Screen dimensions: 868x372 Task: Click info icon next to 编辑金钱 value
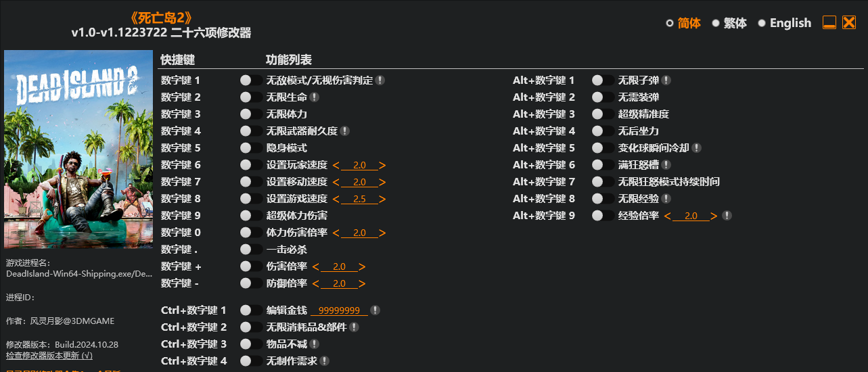[x=375, y=310]
